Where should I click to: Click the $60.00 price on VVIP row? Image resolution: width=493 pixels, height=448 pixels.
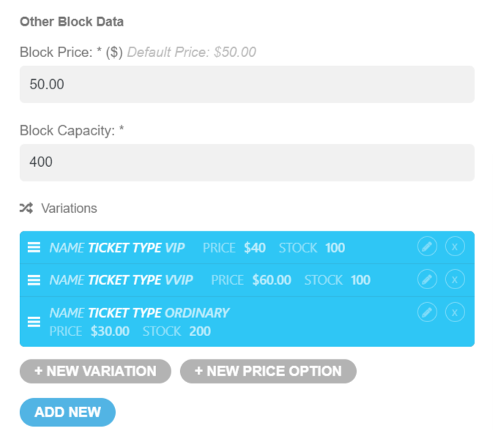tap(272, 280)
